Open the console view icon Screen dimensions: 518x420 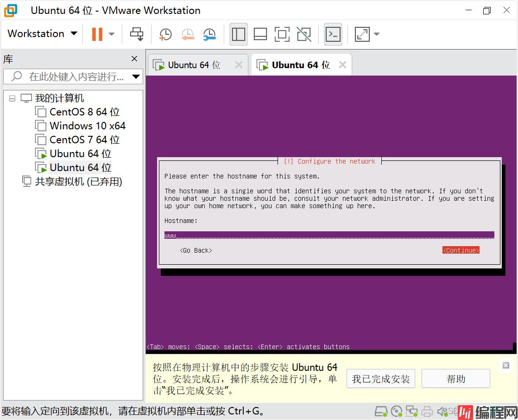pos(333,34)
